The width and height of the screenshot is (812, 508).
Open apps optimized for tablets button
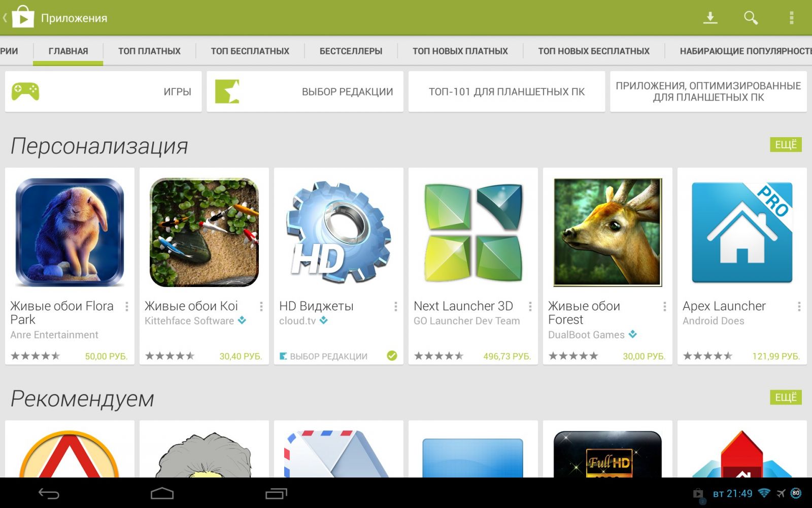point(708,91)
